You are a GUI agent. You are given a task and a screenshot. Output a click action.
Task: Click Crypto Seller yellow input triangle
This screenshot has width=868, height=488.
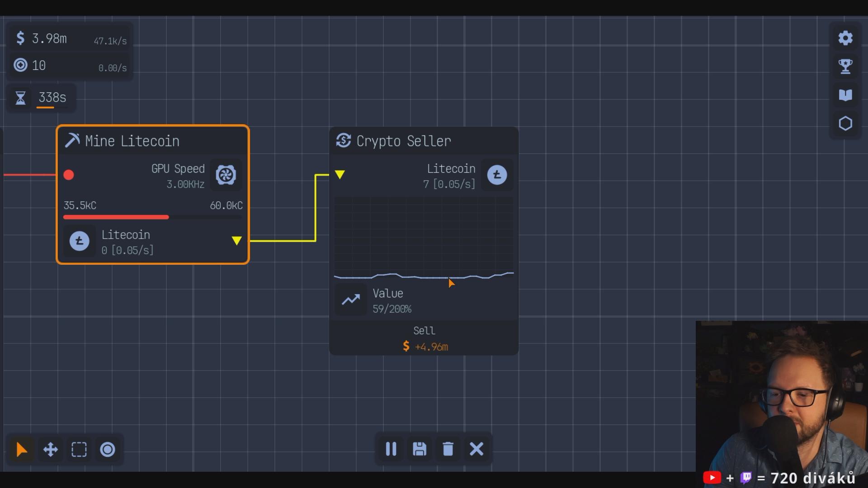click(x=340, y=174)
